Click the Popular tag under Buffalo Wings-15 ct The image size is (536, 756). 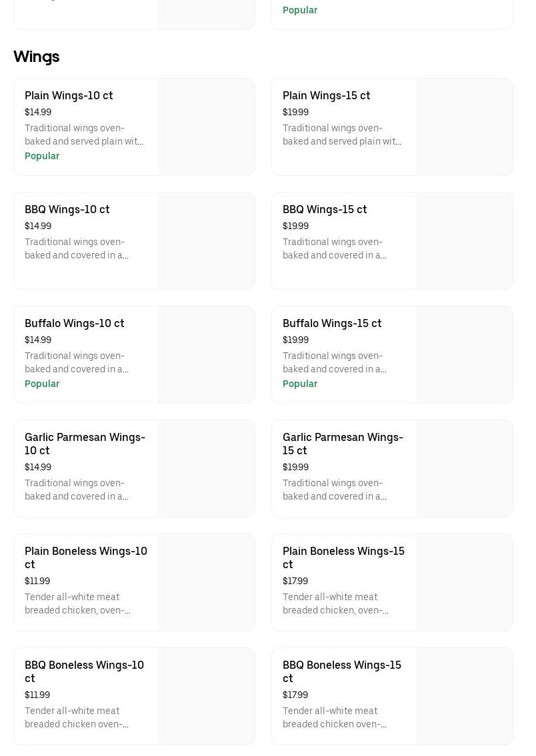pos(300,384)
